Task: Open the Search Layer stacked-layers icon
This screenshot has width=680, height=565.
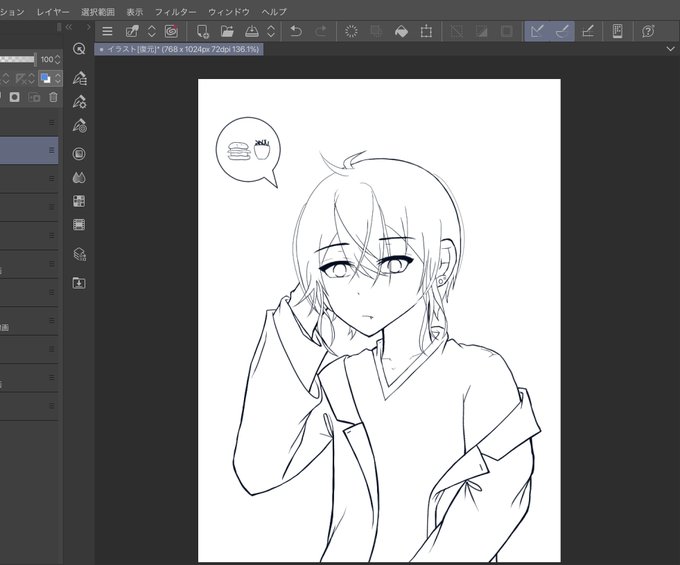Action: pyautogui.click(x=79, y=254)
